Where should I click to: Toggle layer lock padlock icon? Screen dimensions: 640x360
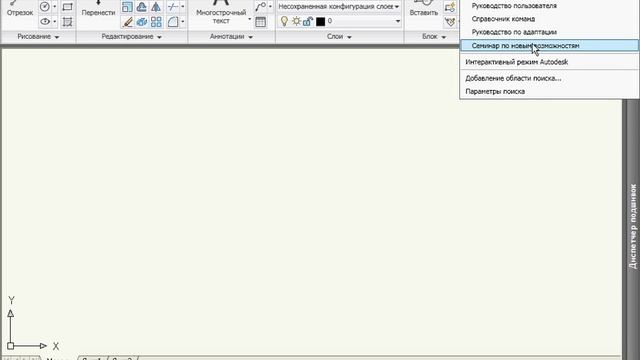308,21
